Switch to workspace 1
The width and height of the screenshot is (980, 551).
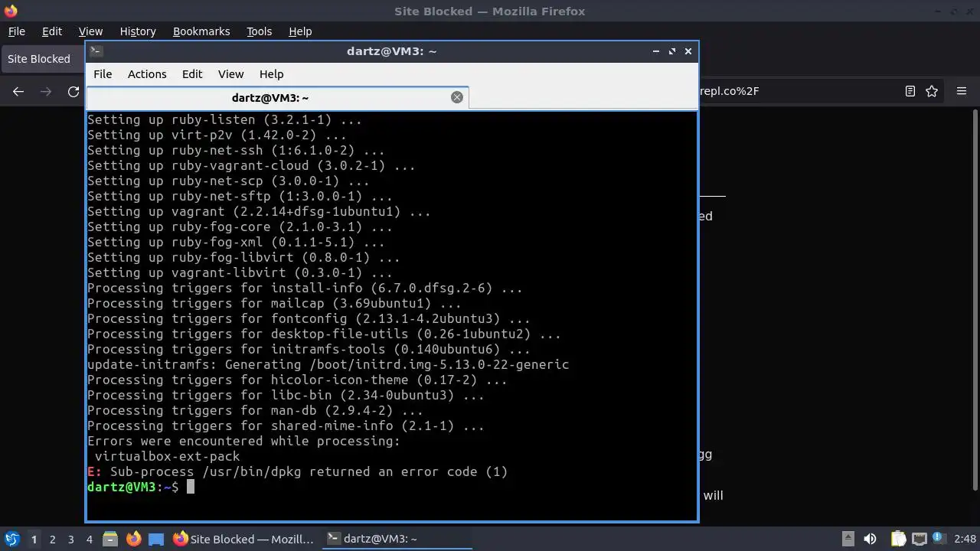34,540
